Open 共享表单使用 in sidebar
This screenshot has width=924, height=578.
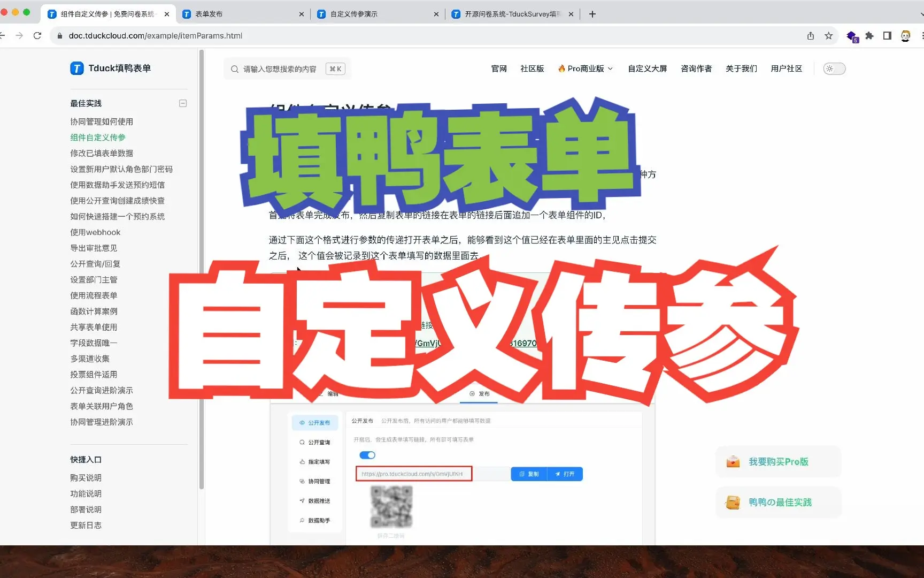point(94,327)
